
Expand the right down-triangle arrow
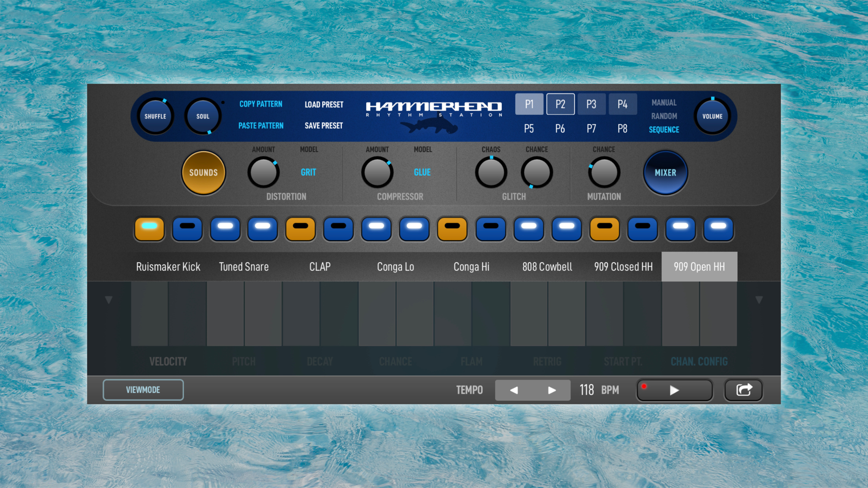pos(759,300)
